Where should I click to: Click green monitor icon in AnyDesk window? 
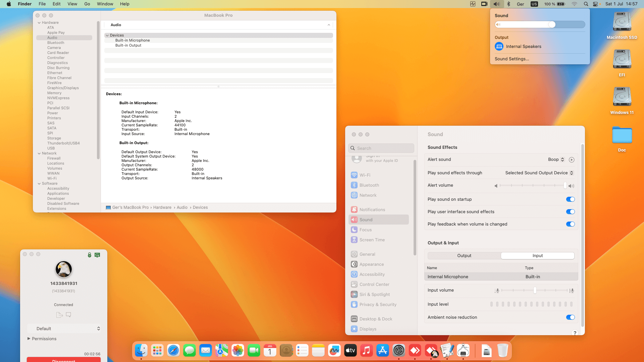tap(97, 255)
